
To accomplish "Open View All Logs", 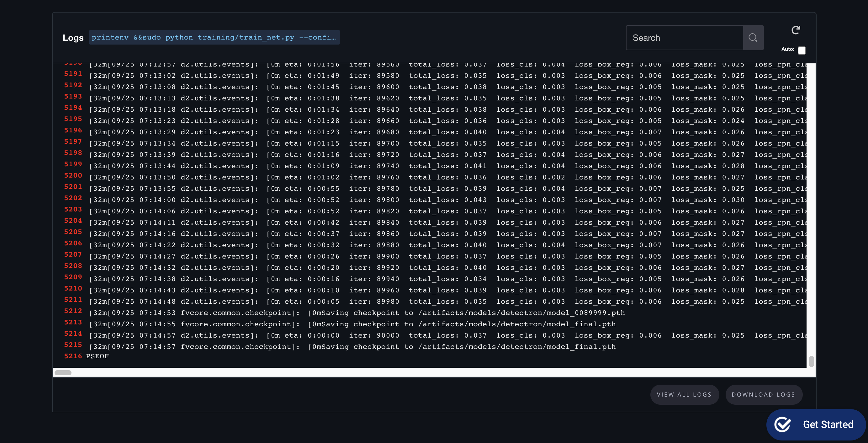I will [x=684, y=394].
